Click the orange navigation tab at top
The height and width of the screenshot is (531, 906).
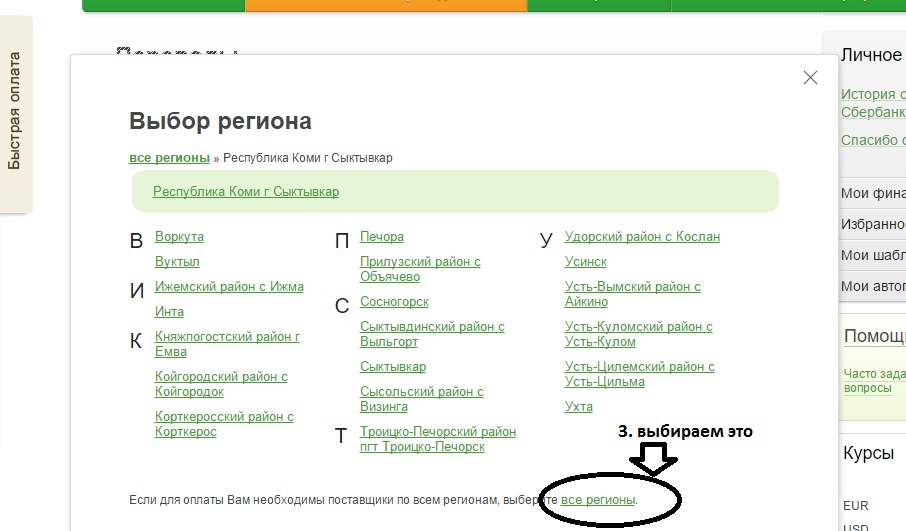pyautogui.click(x=386, y=5)
